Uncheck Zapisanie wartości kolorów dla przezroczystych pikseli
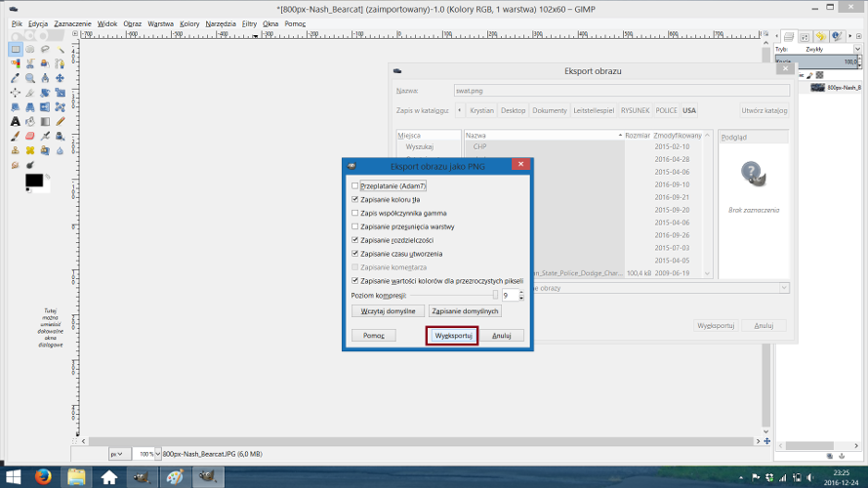 [354, 280]
